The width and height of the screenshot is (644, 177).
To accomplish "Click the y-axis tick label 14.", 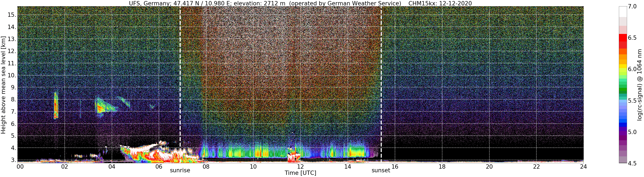I will pos(12,27).
